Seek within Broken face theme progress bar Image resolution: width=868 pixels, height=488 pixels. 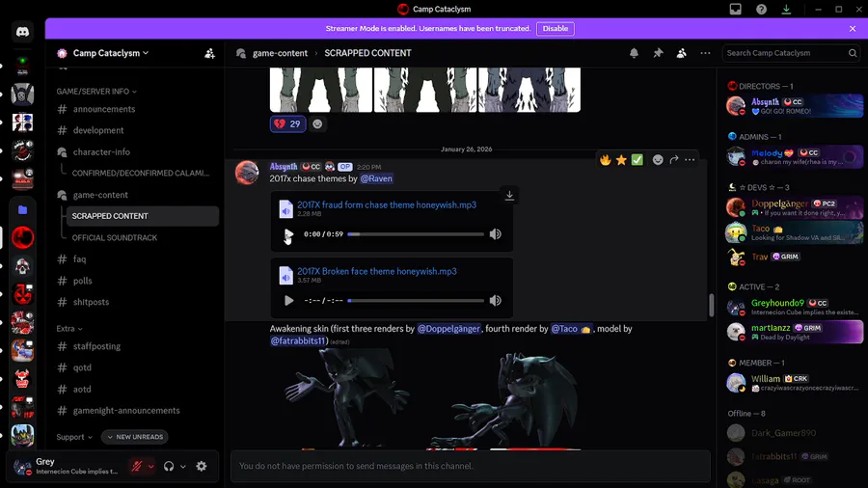[416, 301]
